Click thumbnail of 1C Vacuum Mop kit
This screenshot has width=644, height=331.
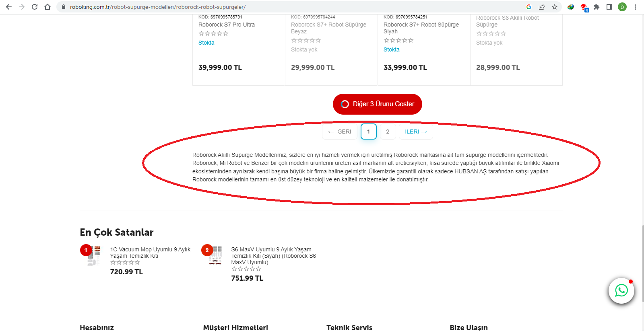point(93,256)
